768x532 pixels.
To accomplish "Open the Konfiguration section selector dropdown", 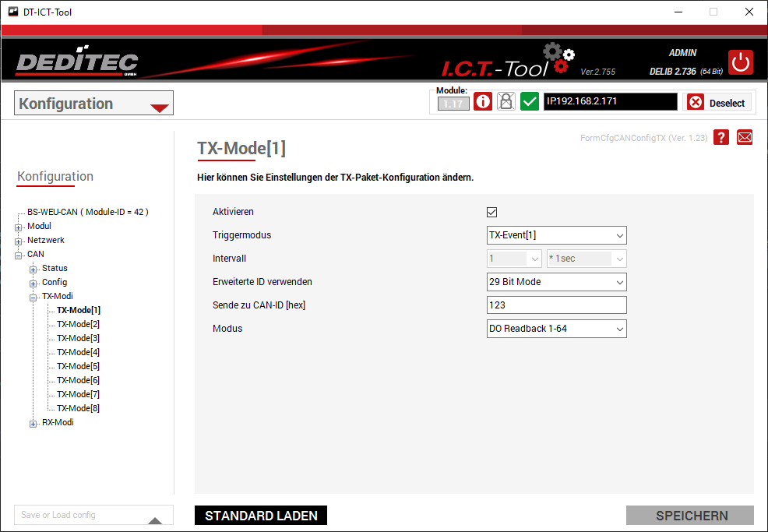I will (x=94, y=104).
